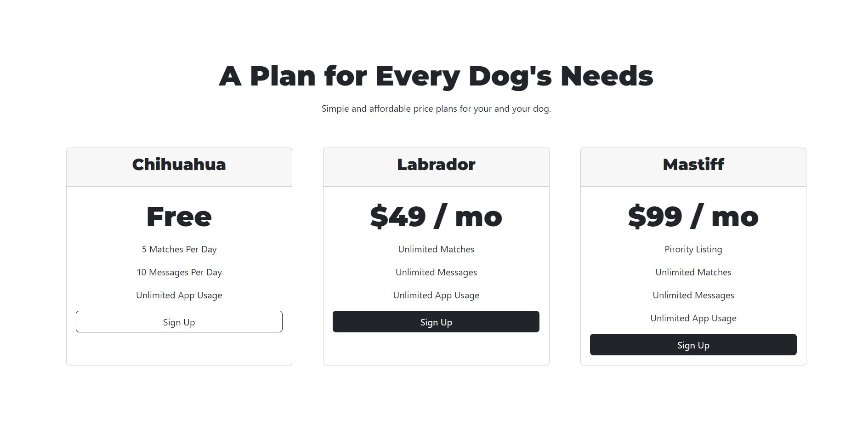Screen dimensions: 868x422
Task: Click Unlimited Messages under Mastiff
Action: tap(693, 295)
